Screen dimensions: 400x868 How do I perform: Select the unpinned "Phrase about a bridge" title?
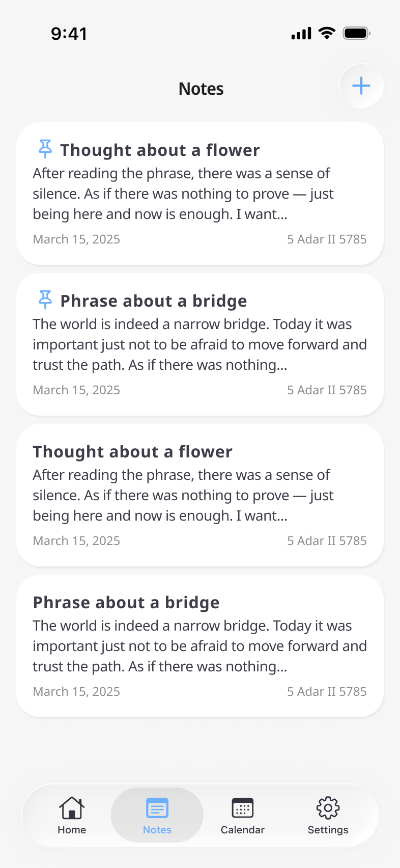(x=126, y=603)
